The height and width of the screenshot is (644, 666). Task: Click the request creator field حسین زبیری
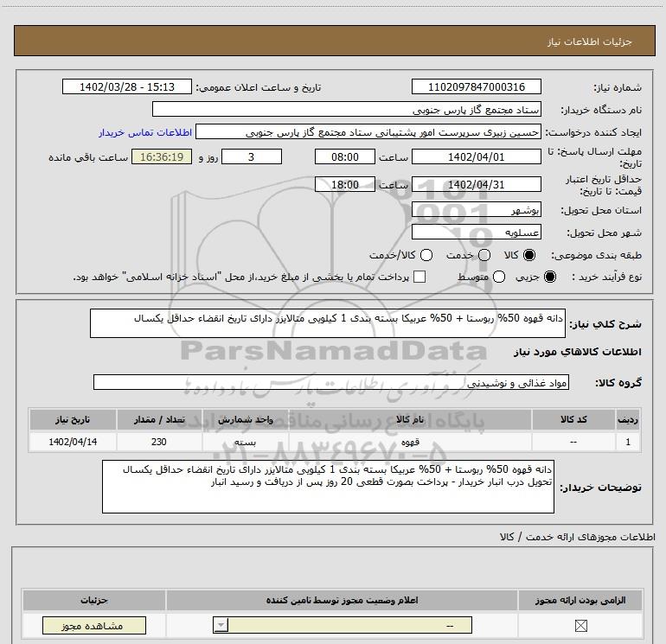pos(368,132)
